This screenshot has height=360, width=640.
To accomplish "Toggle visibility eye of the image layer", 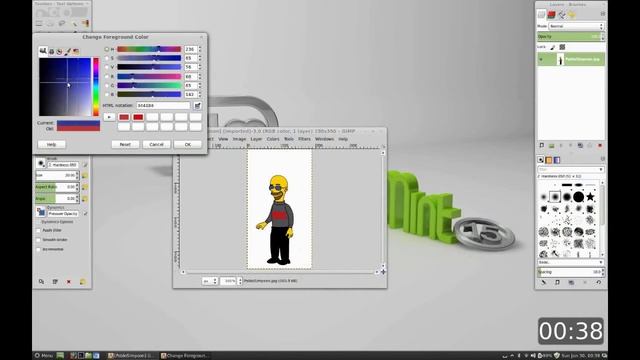I will (x=542, y=60).
